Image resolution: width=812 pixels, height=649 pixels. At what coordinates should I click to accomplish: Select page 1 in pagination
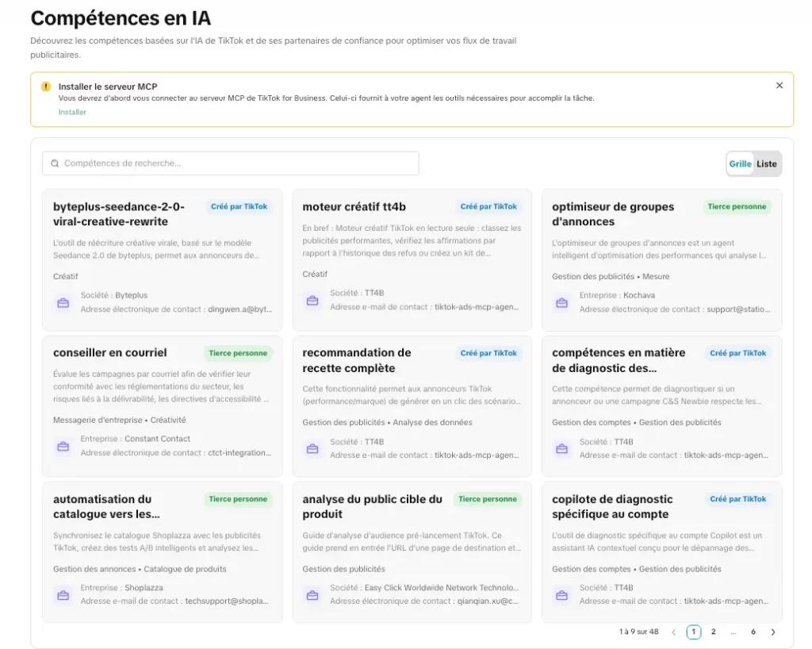pyautogui.click(x=693, y=632)
